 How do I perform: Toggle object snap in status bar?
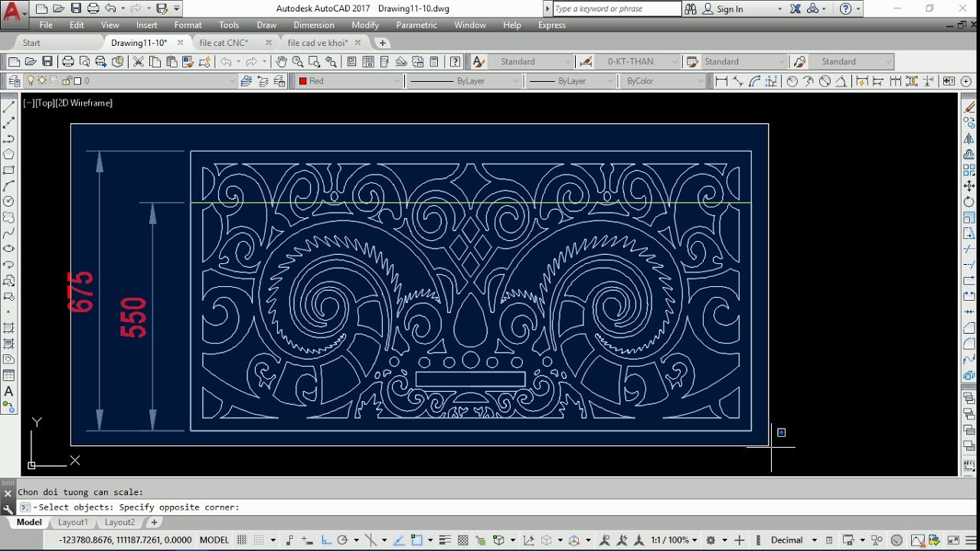tap(416, 540)
